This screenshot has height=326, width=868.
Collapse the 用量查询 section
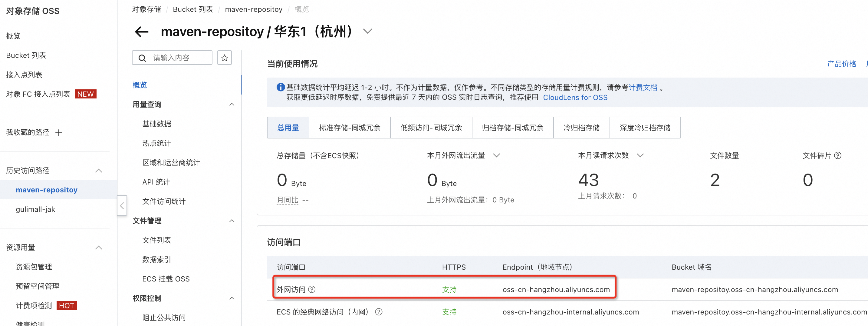tap(232, 104)
